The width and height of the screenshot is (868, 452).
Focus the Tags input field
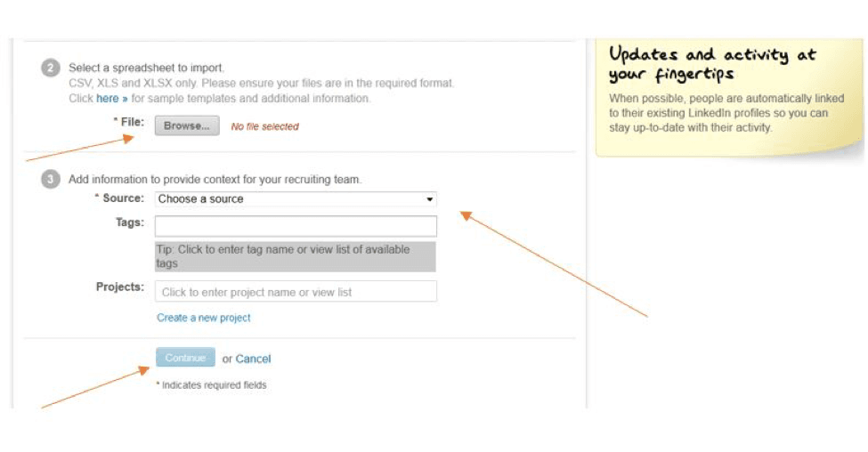[x=296, y=226]
